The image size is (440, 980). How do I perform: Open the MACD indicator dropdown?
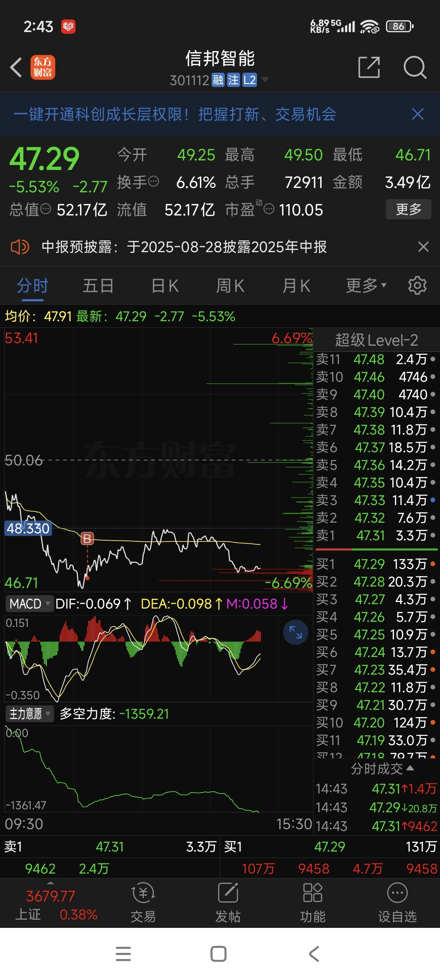point(29,604)
